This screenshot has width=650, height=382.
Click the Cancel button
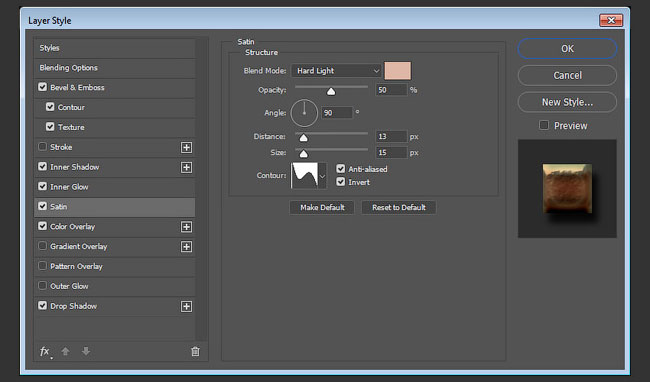[567, 75]
